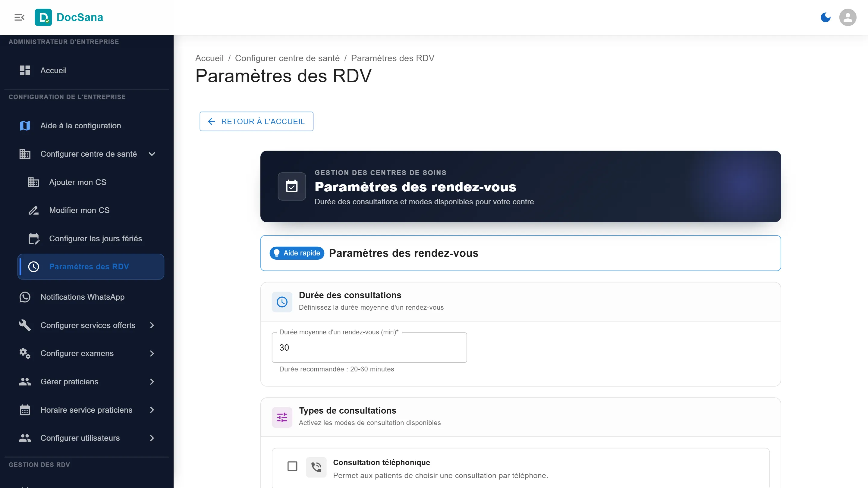Click the map icon beside Aide à la configuration
This screenshot has width=868, height=488.
25,126
